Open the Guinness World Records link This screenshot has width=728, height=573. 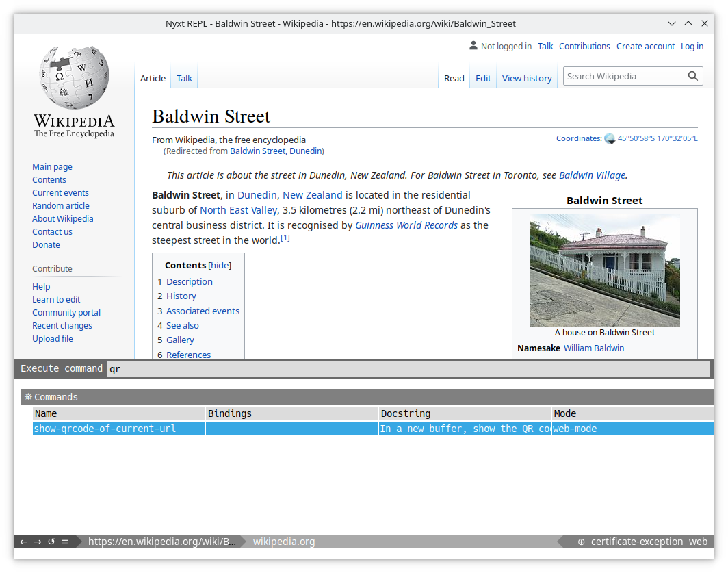pos(406,225)
